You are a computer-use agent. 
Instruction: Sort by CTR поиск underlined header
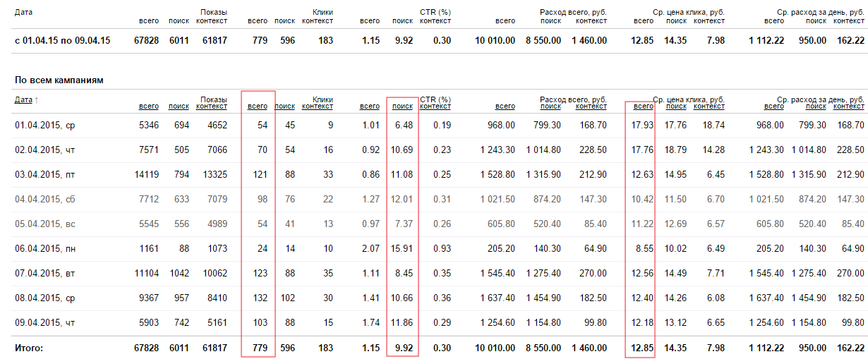click(402, 107)
